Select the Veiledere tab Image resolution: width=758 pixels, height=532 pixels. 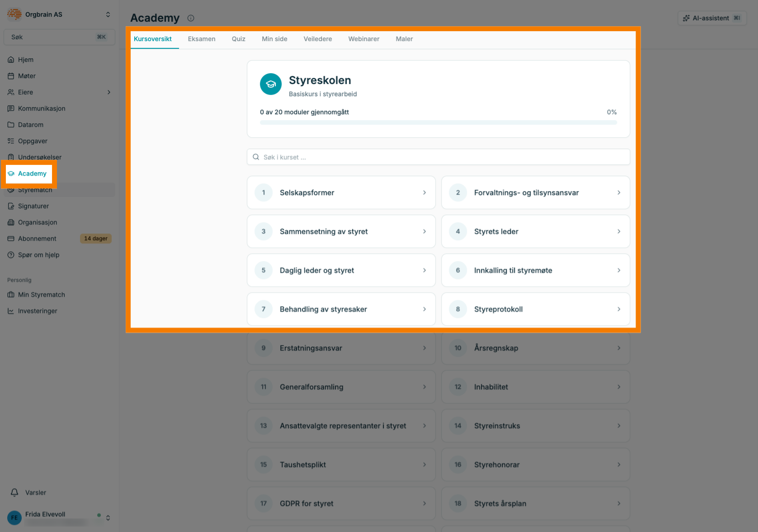[x=318, y=39]
